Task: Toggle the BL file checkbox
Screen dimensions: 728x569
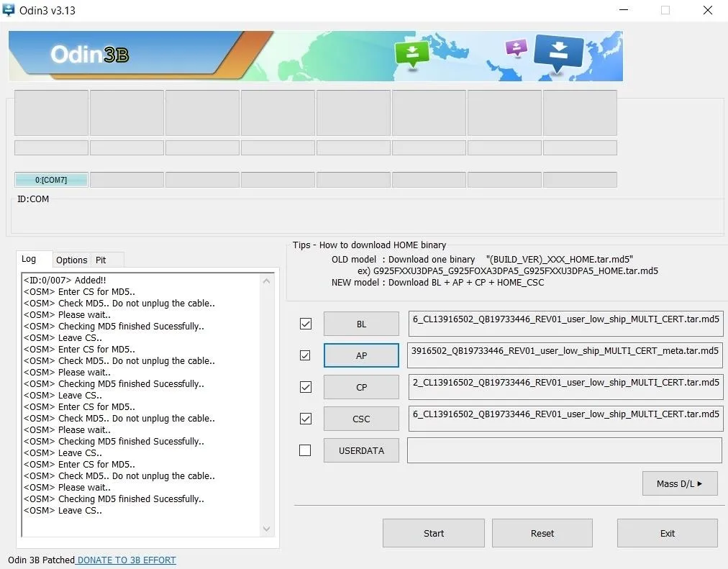Action: click(306, 324)
